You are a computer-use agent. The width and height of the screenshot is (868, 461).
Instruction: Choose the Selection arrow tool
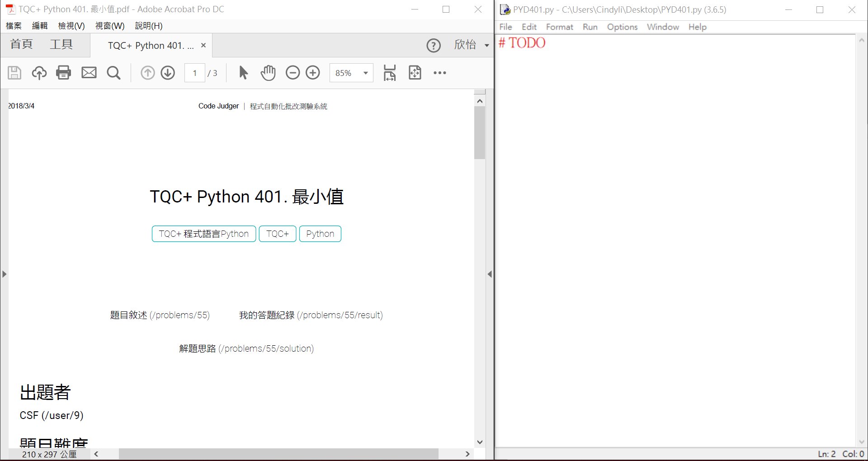coord(243,73)
